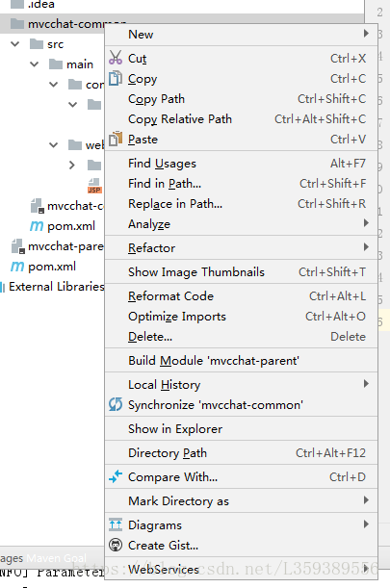Select Find Usages in context menu
This screenshot has width=390, height=588.
tap(241, 164)
